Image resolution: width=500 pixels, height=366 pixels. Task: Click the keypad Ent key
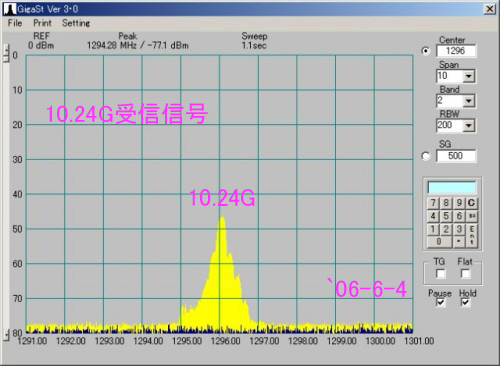tap(472, 235)
